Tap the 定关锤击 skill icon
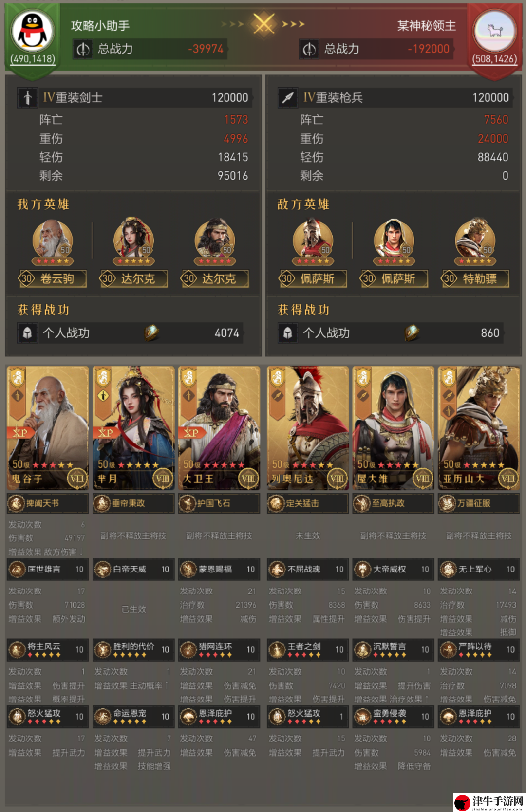Image resolution: width=526 pixels, height=812 pixels. coord(276,503)
